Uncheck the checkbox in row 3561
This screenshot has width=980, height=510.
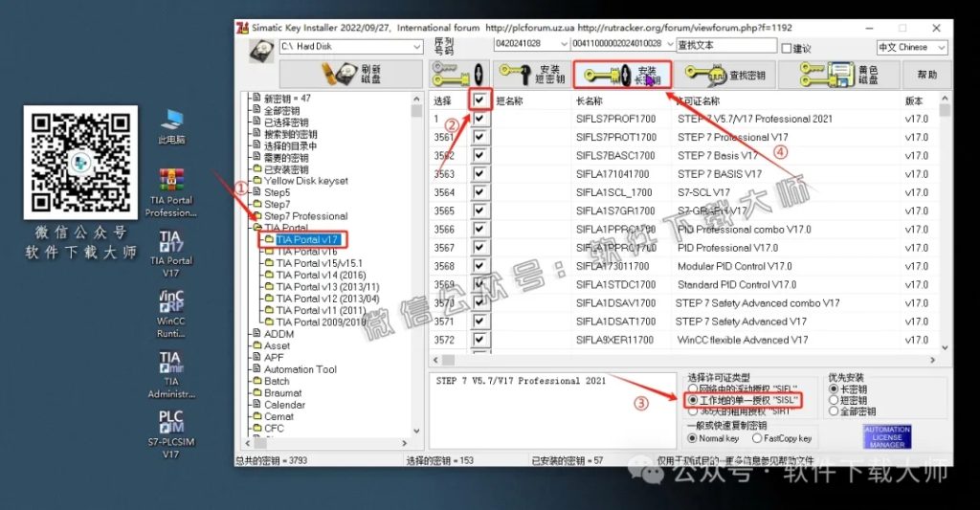pos(480,137)
